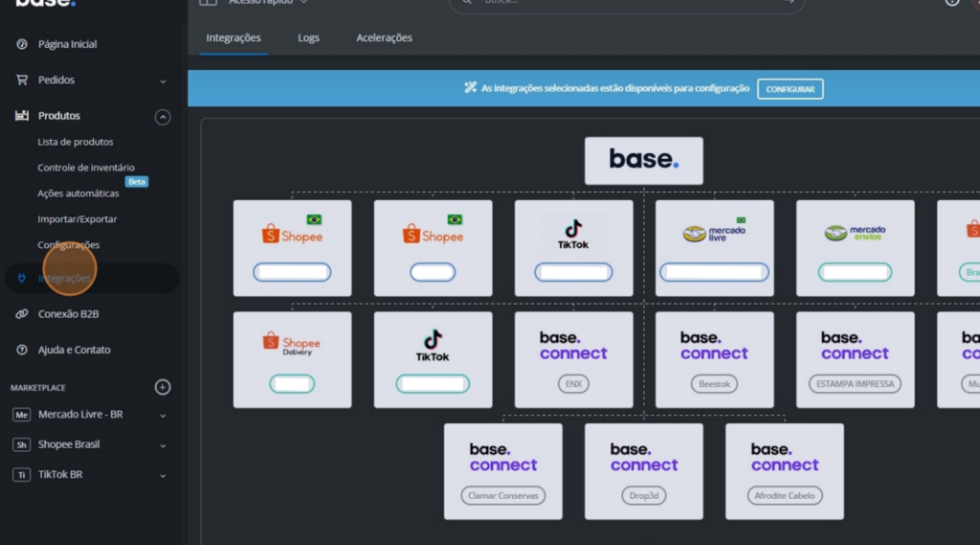Screen dimensions: 980x545
Task: Click the Mercado Envios logo
Action: [x=855, y=233]
